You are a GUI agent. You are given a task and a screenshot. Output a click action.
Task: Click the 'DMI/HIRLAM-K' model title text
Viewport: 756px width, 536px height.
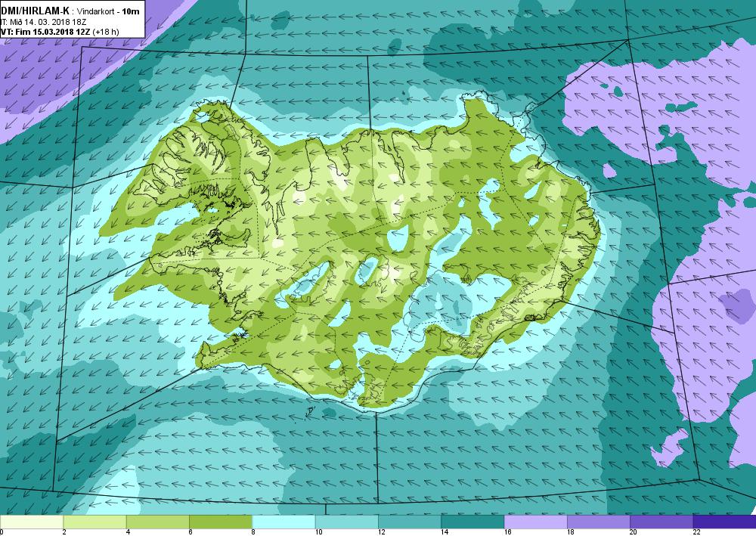point(36,11)
